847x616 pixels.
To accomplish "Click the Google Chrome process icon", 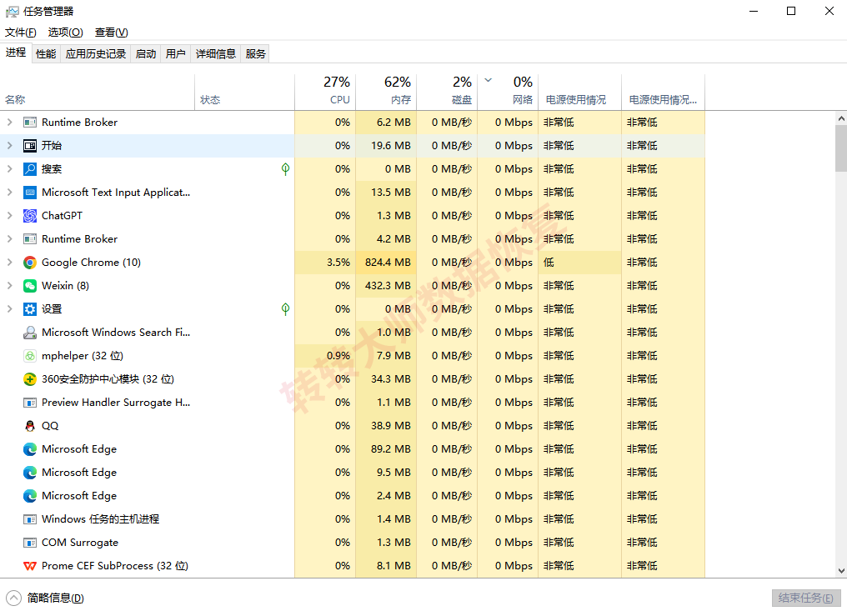I will pos(30,263).
